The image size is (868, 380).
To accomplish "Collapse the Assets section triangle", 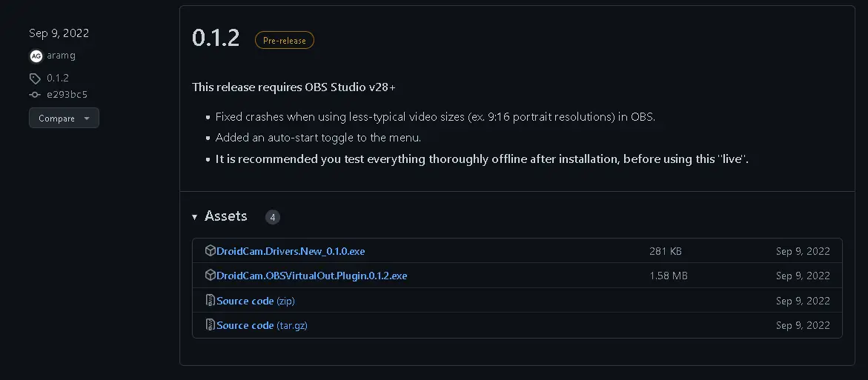I will tap(195, 217).
